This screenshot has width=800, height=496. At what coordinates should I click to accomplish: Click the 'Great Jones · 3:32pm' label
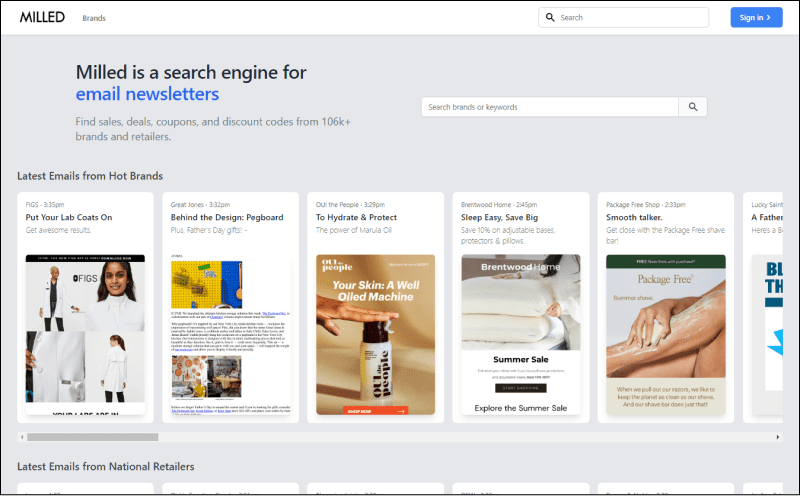point(200,205)
